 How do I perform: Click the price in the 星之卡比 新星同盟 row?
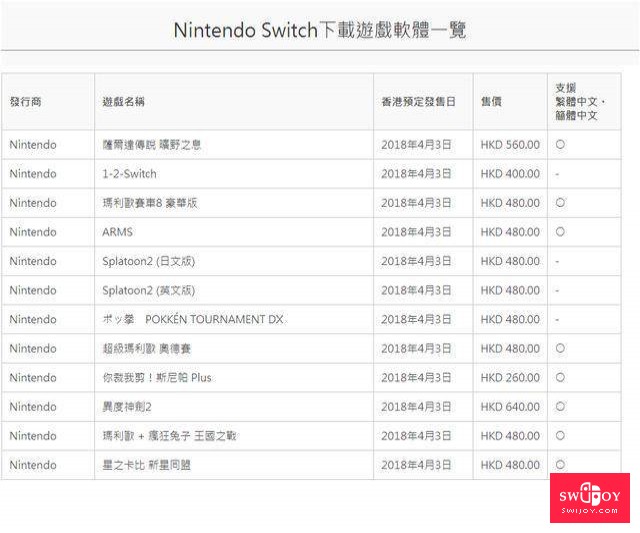510,465
